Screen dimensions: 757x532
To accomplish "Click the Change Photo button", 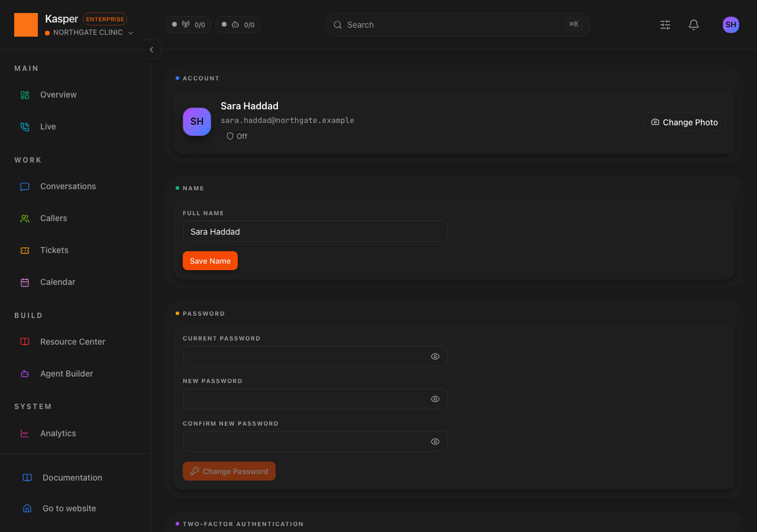I will (684, 122).
